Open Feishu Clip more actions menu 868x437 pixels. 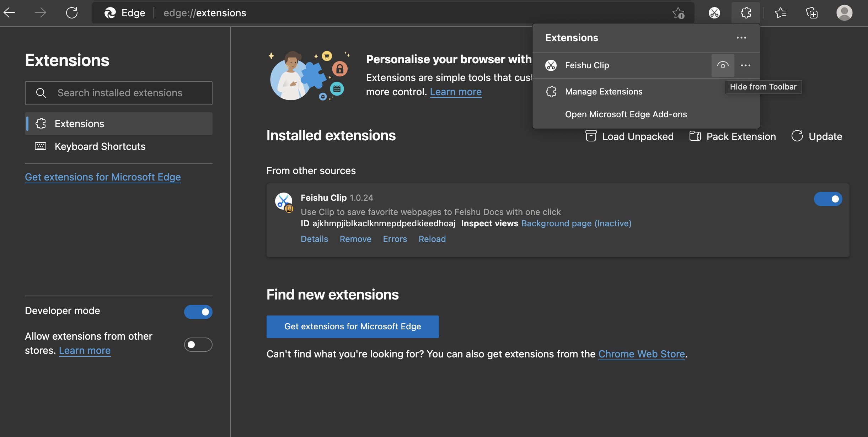[x=746, y=65]
